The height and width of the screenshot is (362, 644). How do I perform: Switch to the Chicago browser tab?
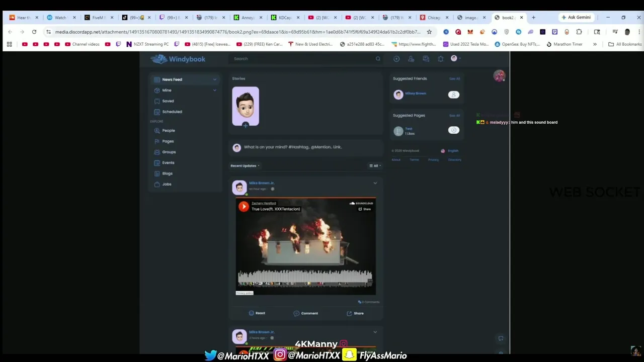[434, 18]
